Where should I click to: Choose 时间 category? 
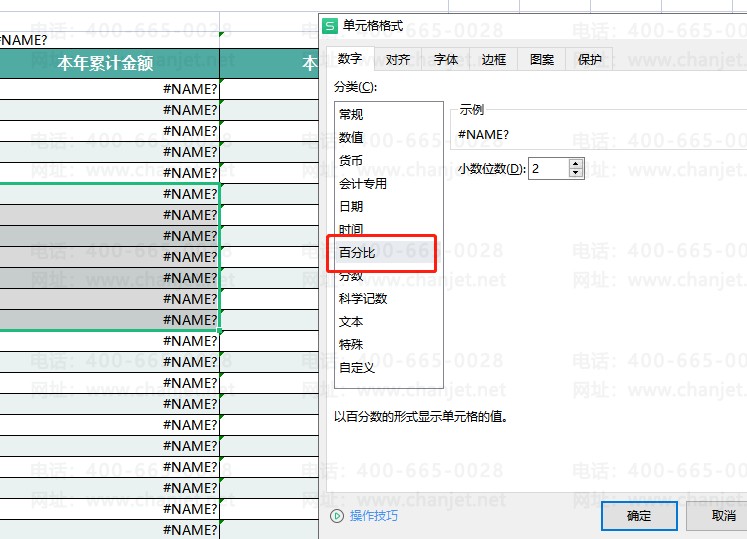[x=351, y=229]
